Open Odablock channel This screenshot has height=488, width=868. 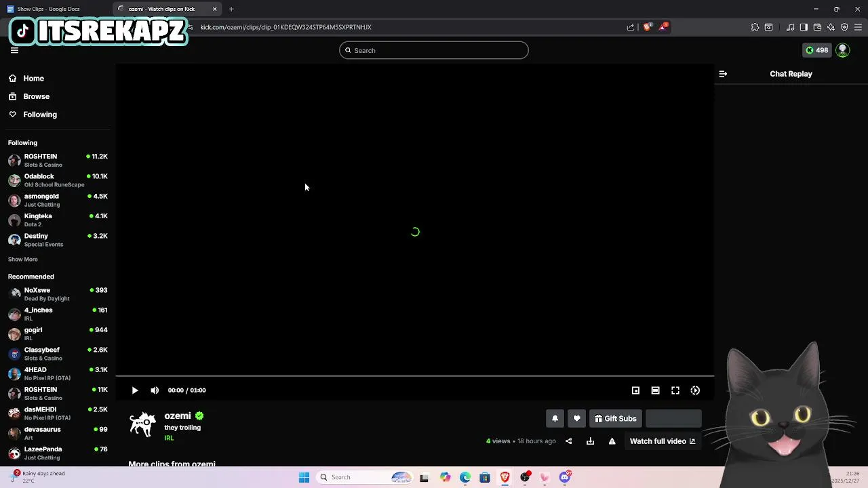coord(58,180)
